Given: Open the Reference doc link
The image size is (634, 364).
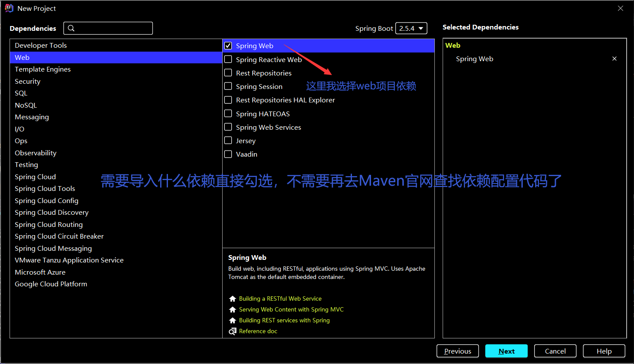Looking at the screenshot, I should coord(258,331).
